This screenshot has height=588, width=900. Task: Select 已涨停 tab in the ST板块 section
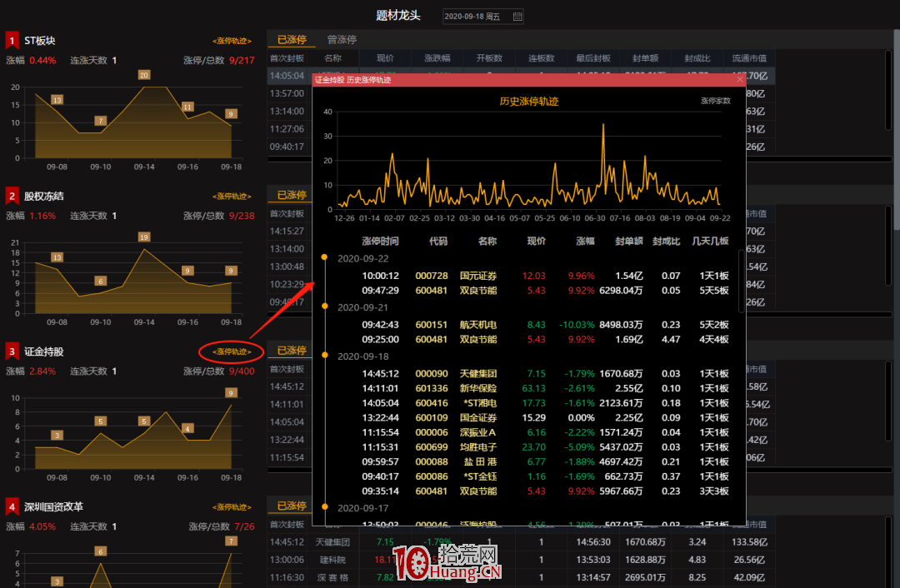292,40
